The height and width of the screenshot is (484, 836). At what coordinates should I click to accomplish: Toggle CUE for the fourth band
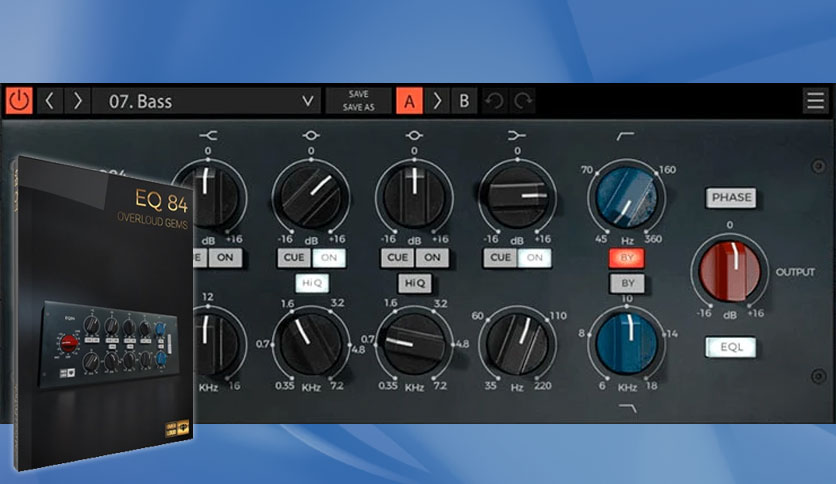500,257
